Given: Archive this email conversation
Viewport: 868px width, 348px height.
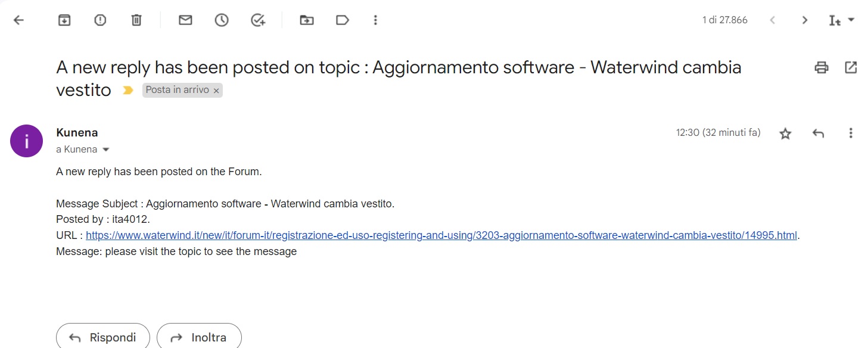Looking at the screenshot, I should 64,20.
